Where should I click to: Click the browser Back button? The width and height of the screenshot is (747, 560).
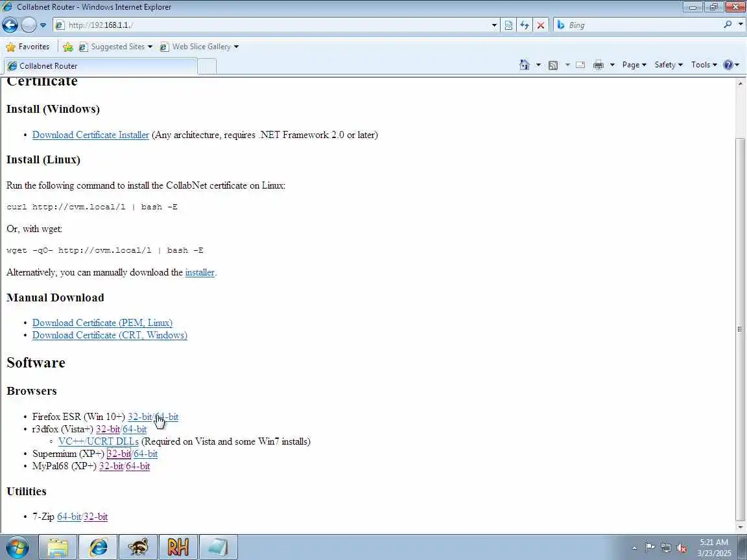(10, 25)
